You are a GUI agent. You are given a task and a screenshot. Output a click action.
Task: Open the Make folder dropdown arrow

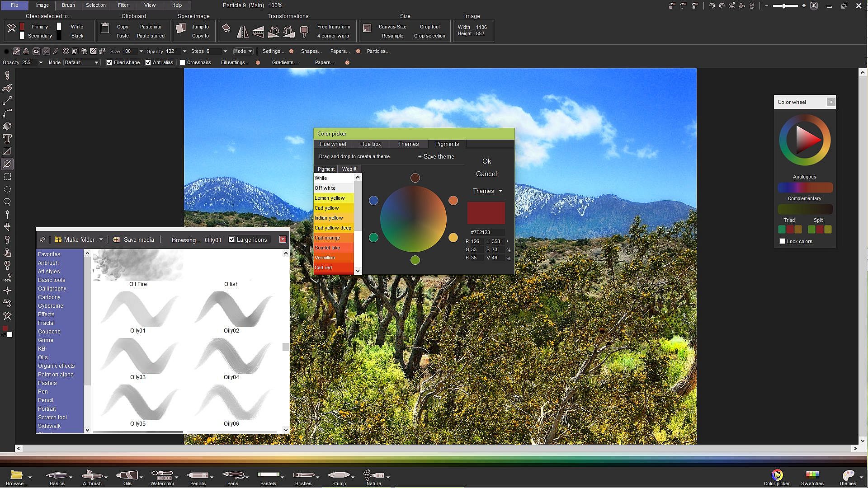coord(101,239)
